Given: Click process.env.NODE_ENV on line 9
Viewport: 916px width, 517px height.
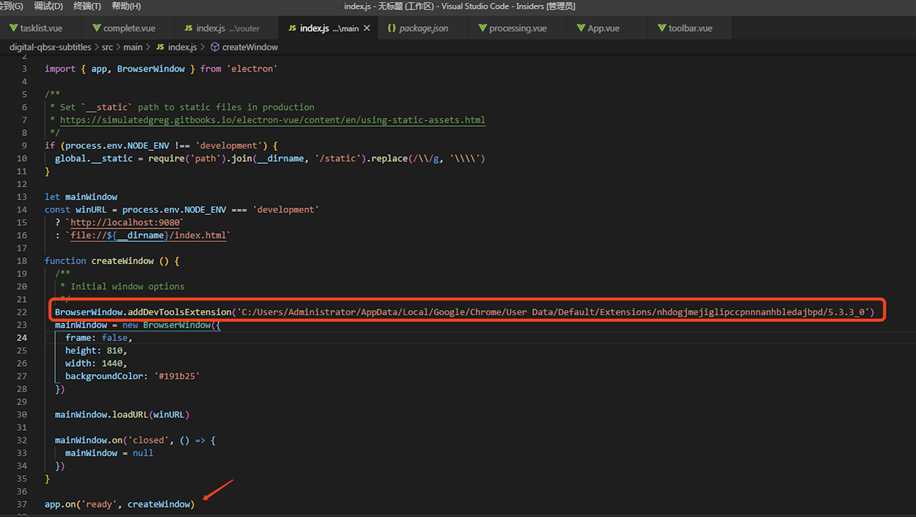Looking at the screenshot, I should pyautogui.click(x=117, y=145).
